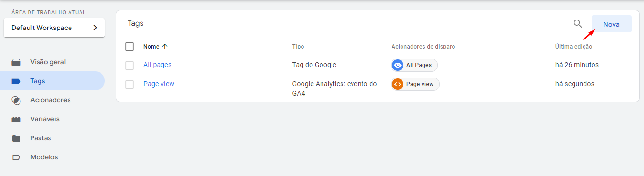Click the Pastas folder icon
This screenshot has height=176, width=644.
point(16,138)
